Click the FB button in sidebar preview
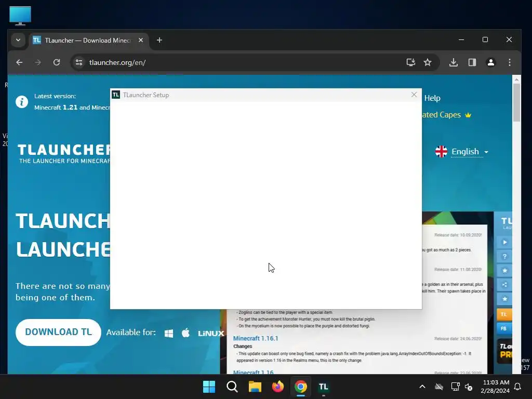Screen dimensions: 532x399 504,328
